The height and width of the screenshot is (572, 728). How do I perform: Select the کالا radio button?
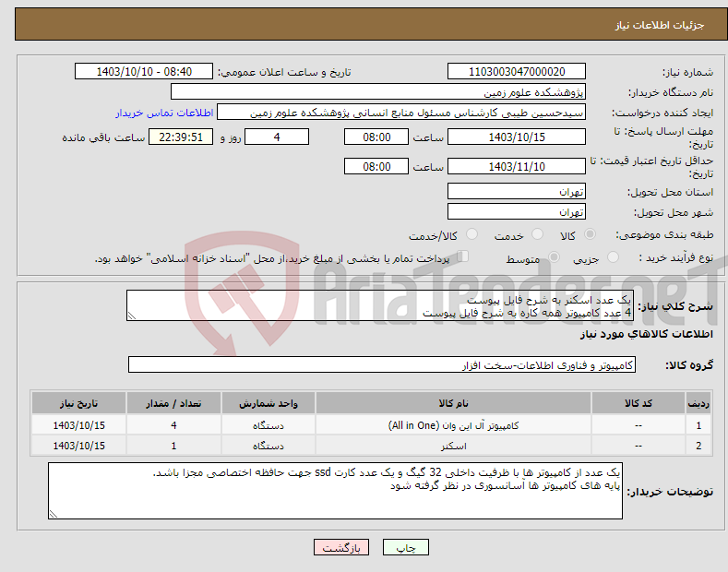click(x=590, y=234)
